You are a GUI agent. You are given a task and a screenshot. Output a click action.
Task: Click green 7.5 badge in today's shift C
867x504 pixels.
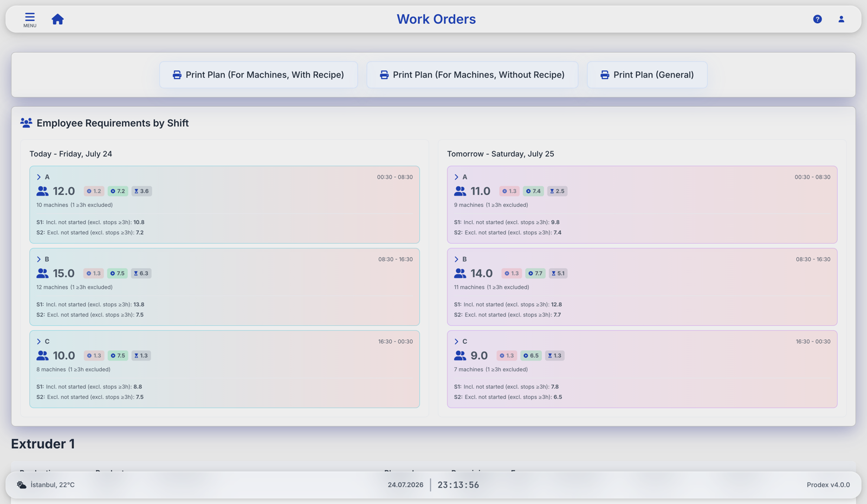tap(118, 356)
